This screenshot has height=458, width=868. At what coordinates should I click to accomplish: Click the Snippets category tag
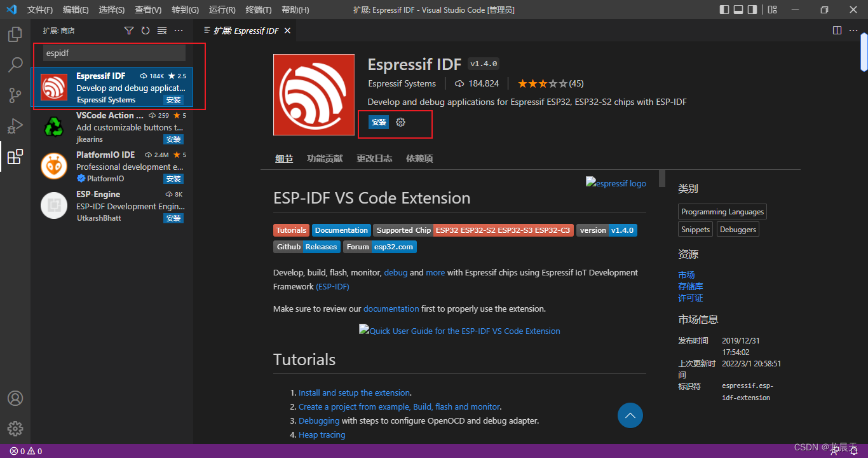coord(696,230)
